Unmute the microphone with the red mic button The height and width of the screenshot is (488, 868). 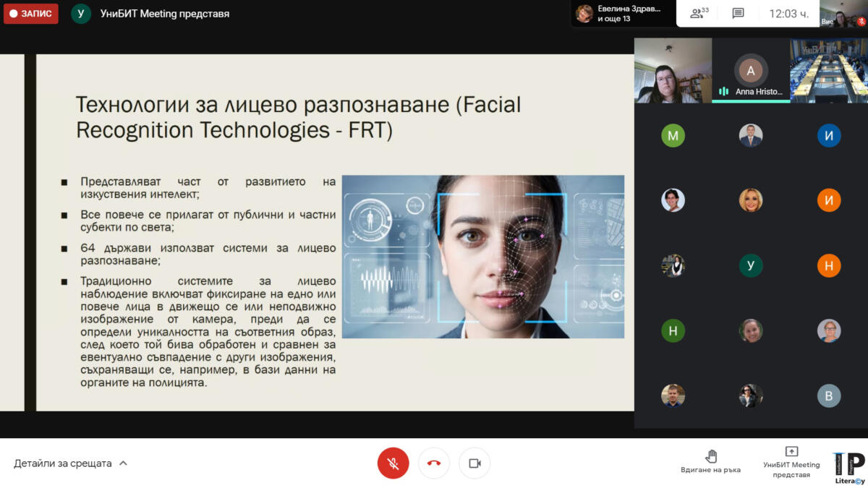[x=393, y=463]
